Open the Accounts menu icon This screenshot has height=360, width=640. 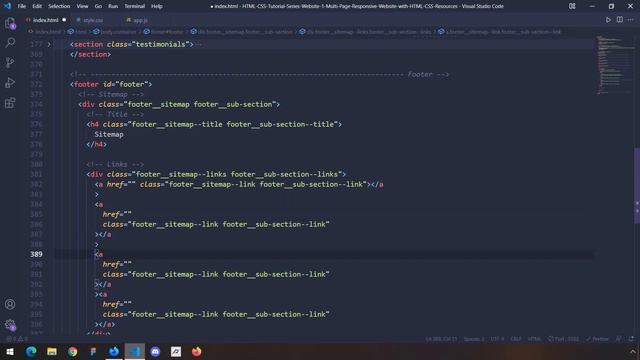[10, 304]
